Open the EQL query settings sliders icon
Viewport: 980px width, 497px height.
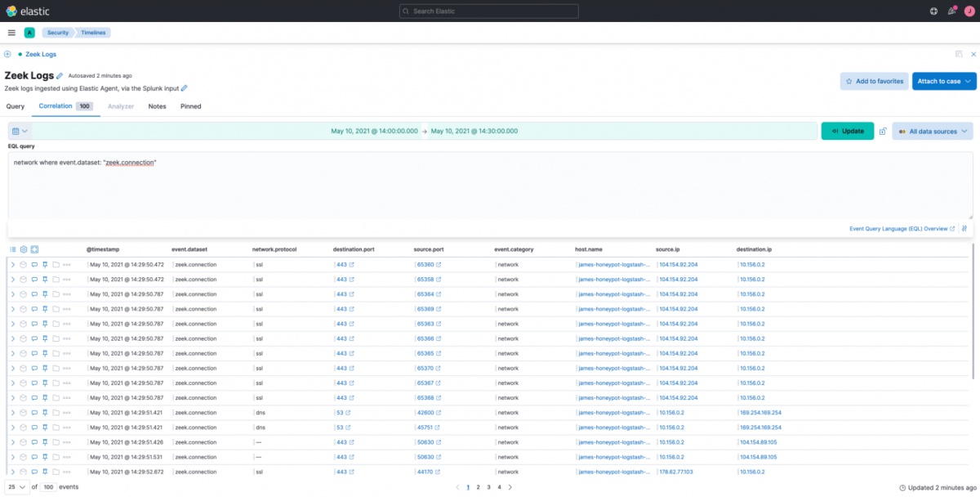click(x=964, y=229)
